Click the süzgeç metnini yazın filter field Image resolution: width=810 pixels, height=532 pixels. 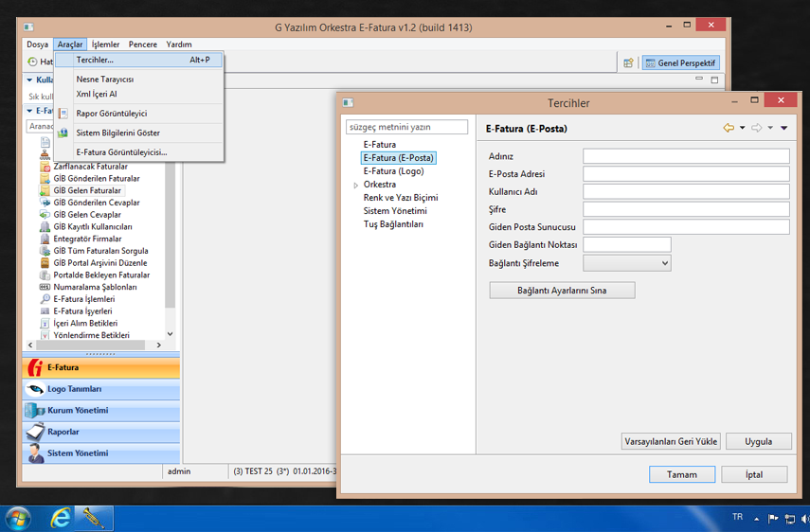[406, 127]
